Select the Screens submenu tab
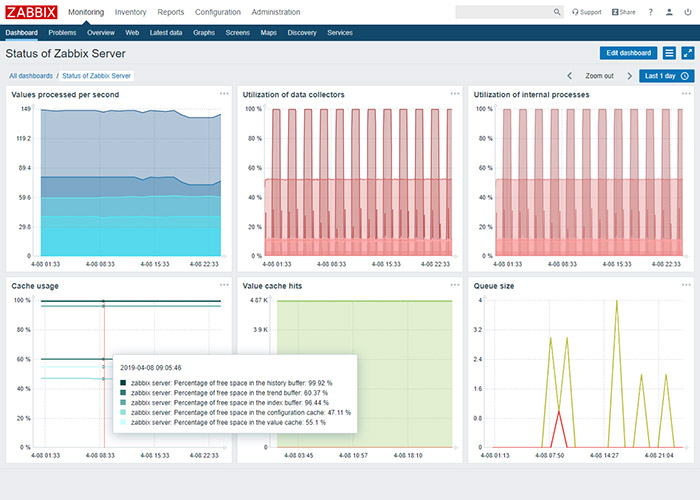Viewport: 700px width, 500px height. coord(238,33)
